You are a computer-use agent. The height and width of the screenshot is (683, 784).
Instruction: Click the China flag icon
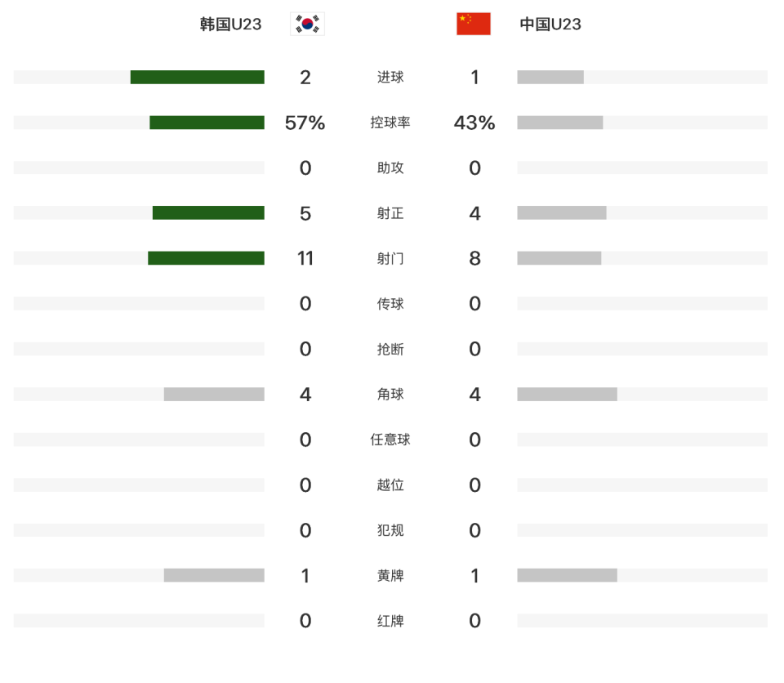pyautogui.click(x=474, y=24)
